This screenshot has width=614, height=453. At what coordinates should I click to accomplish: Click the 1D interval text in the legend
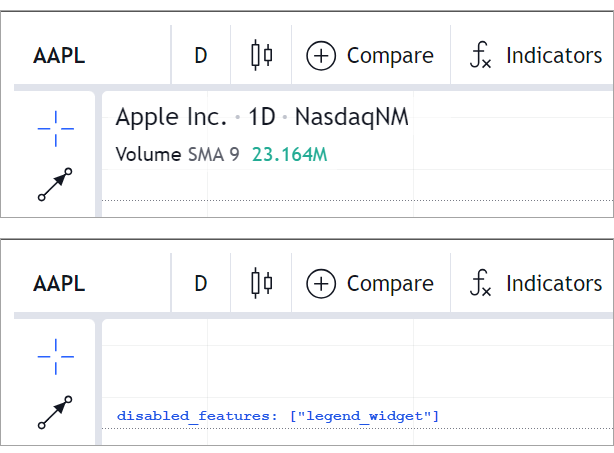tap(261, 117)
